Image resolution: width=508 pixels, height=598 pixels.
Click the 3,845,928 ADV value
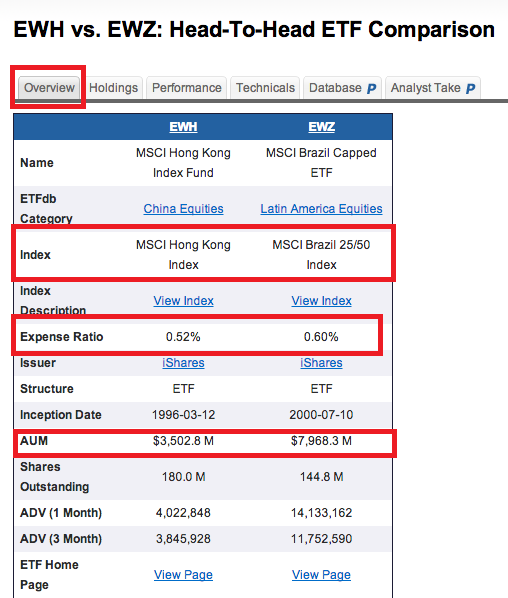(183, 539)
